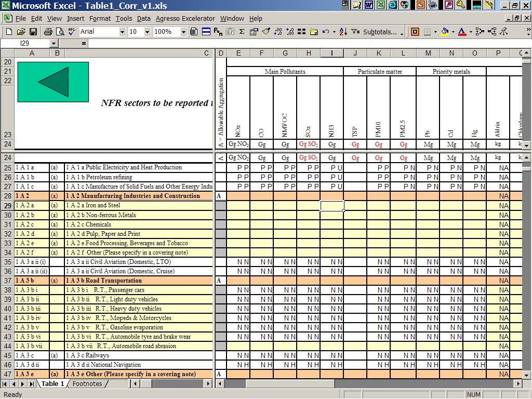Sort ascending with the A-Z icon
Screen dimensions: 532x399
[343, 32]
